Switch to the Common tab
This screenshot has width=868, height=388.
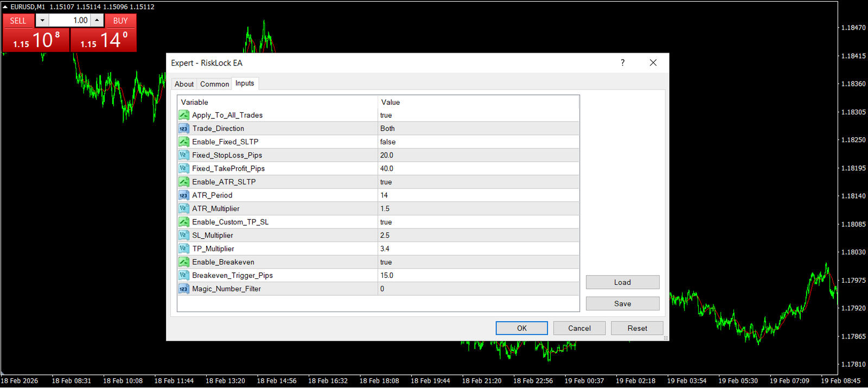coord(214,84)
